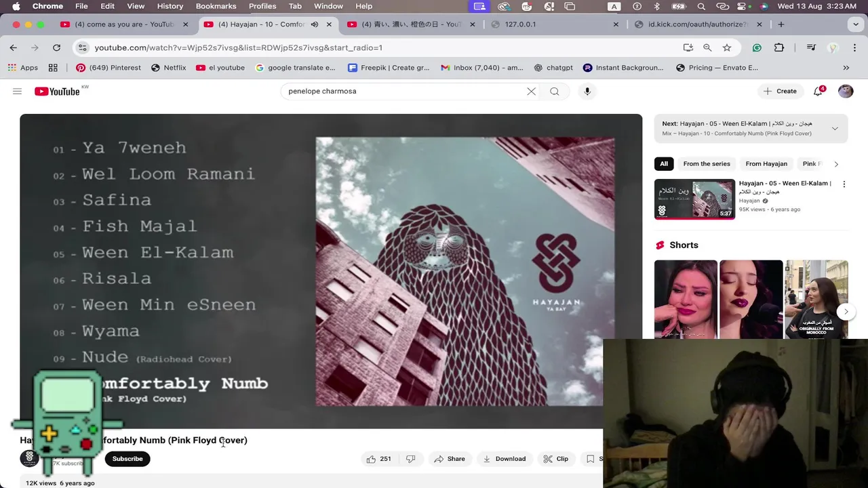Dislike the video with thumbs down

[x=411, y=459]
